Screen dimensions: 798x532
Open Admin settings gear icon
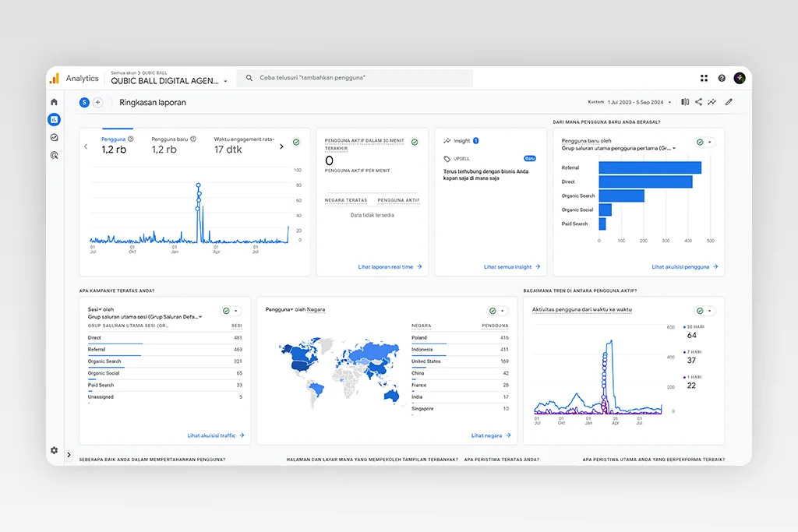tap(54, 450)
